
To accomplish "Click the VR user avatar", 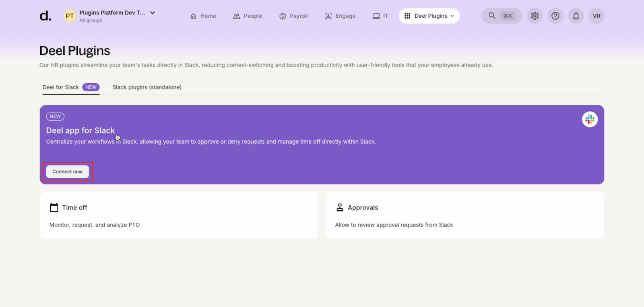I will tap(597, 16).
